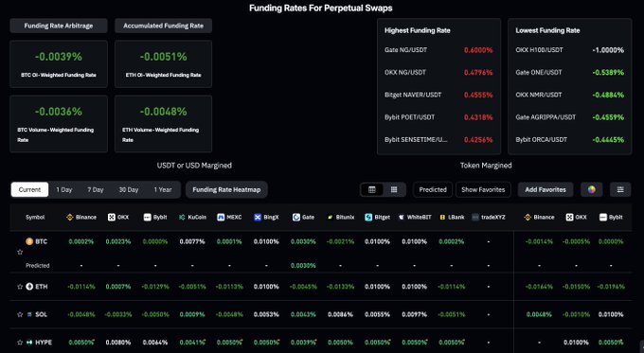Viewport: 644px width, 353px height.
Task: Select the 1 Day tab
Action: coord(64,189)
